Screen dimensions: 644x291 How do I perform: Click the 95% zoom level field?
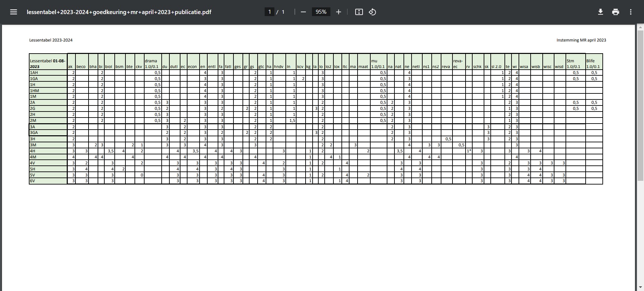[x=321, y=12]
